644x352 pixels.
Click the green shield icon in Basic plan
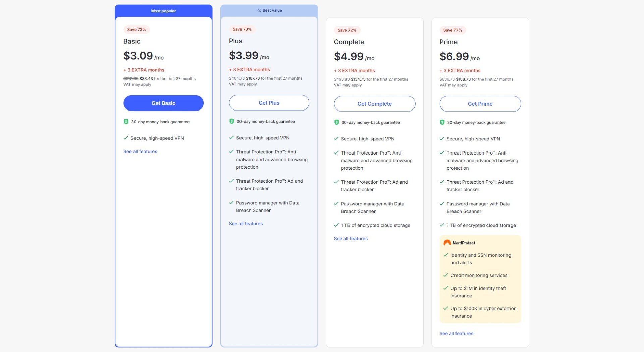tap(126, 122)
